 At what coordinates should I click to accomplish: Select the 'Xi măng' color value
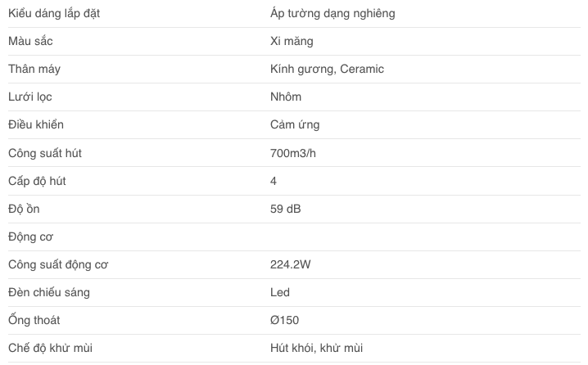[292, 41]
